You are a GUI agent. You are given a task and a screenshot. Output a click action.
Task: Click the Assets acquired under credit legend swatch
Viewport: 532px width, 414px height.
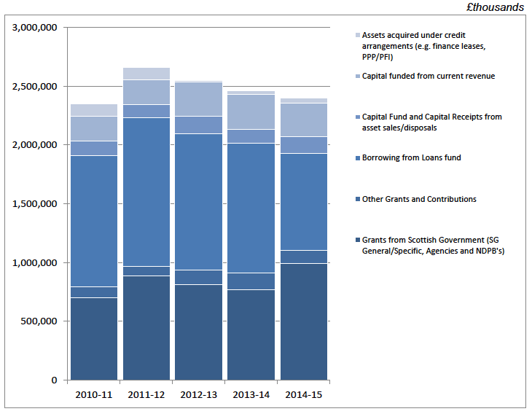point(358,35)
